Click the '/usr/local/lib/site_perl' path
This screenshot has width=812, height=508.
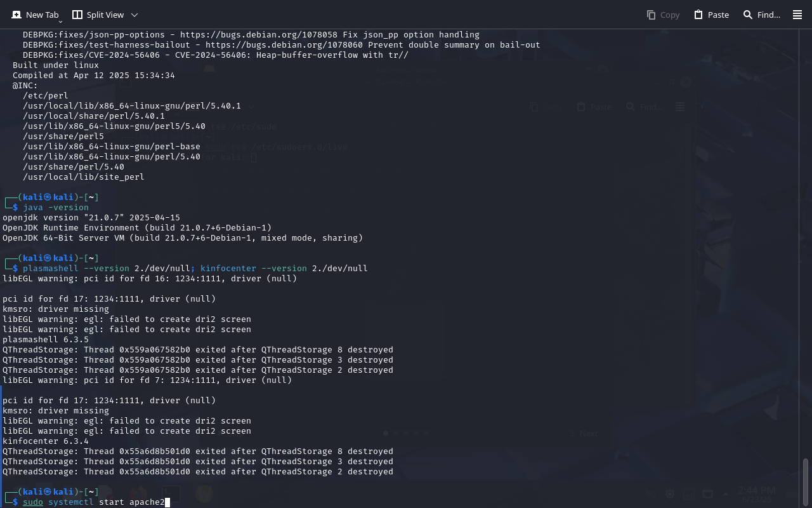84,177
